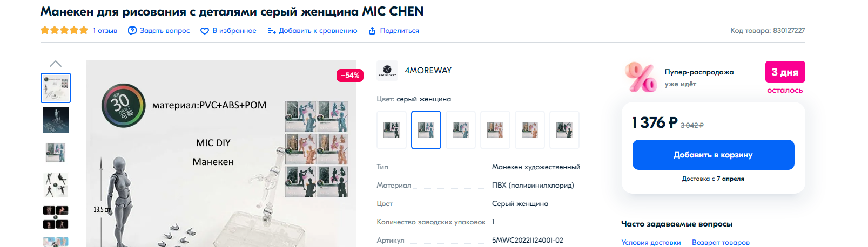The width and height of the screenshot is (868, 247).
Task: Click the compare list icon
Action: (x=272, y=31)
